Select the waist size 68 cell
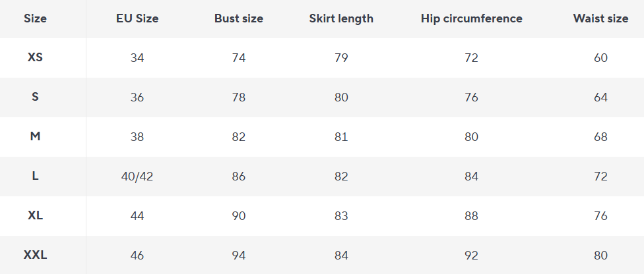 tap(600, 137)
